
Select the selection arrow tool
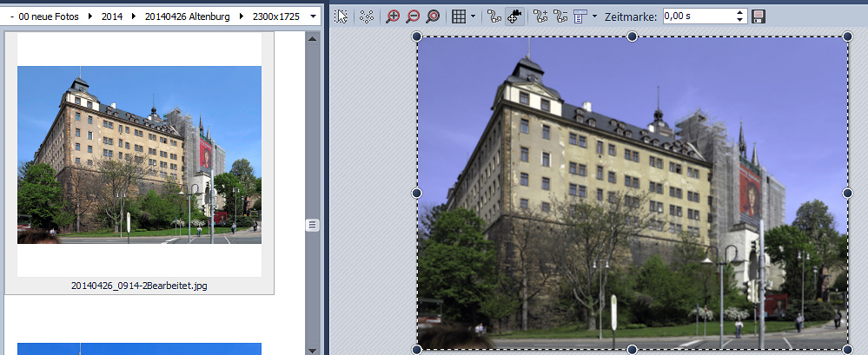(x=341, y=16)
